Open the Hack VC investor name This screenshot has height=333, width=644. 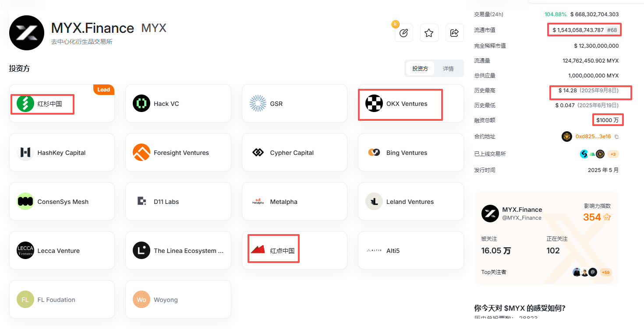(x=166, y=104)
